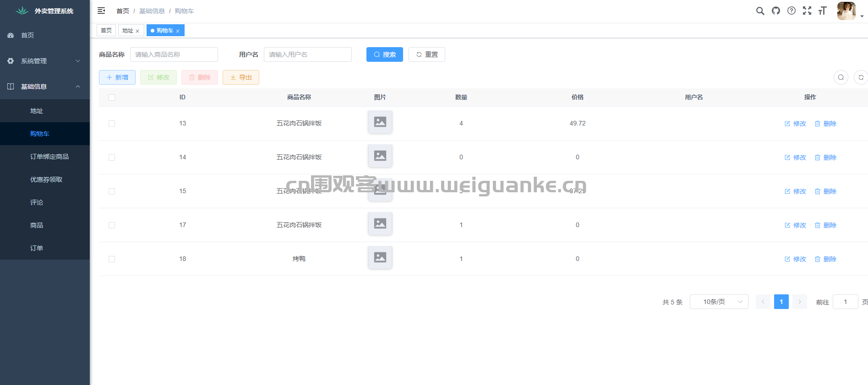Viewport: 868px width, 385px height.
Task: Open 订单绑定商品 in the sidebar
Action: pyautogui.click(x=49, y=157)
